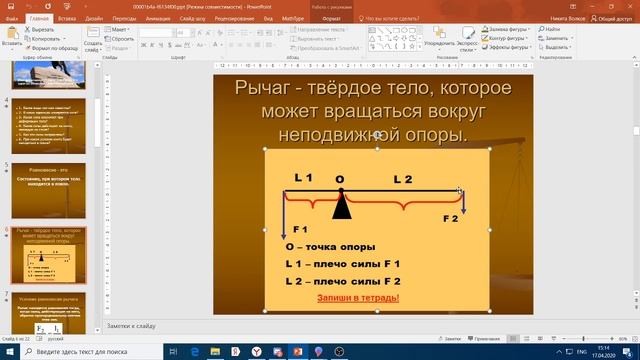Expand the shapes gallery more arrow
Viewport: 640px width, 360px height.
coord(420,47)
